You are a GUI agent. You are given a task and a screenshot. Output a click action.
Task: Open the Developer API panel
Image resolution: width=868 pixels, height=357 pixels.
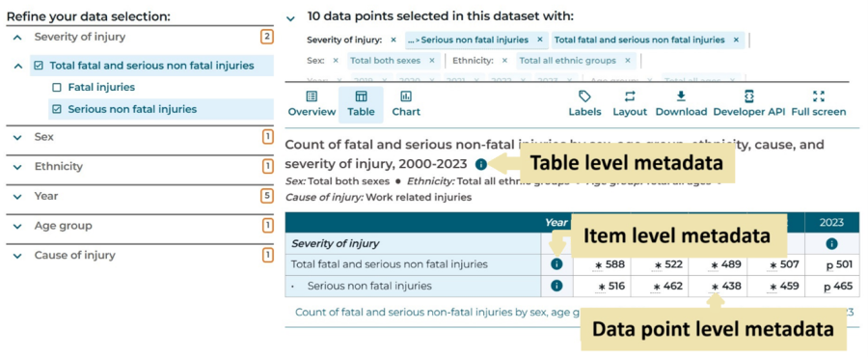[749, 104]
